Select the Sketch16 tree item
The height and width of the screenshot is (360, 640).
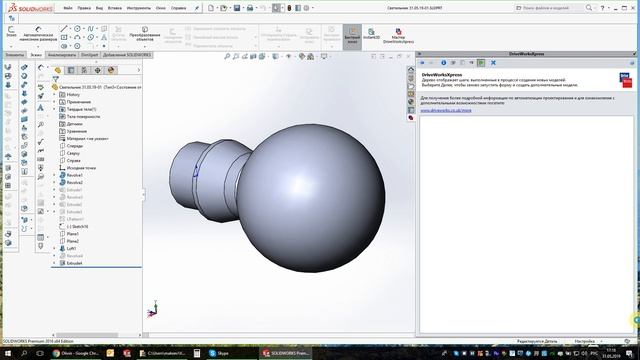77,227
